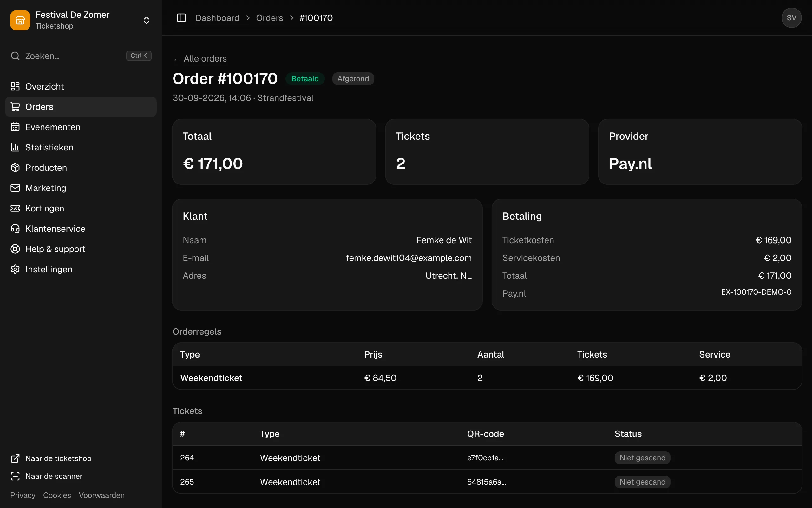Select the Evenementen menu item
812x508 pixels.
81,127
